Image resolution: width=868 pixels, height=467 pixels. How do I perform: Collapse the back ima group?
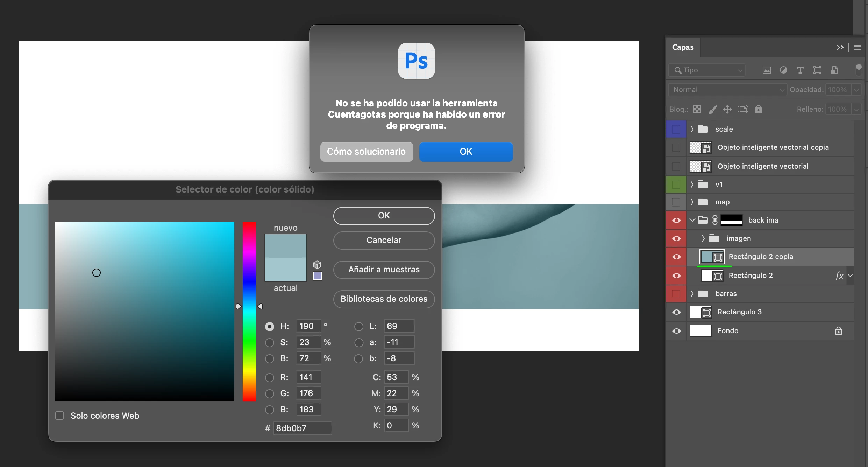pos(692,220)
